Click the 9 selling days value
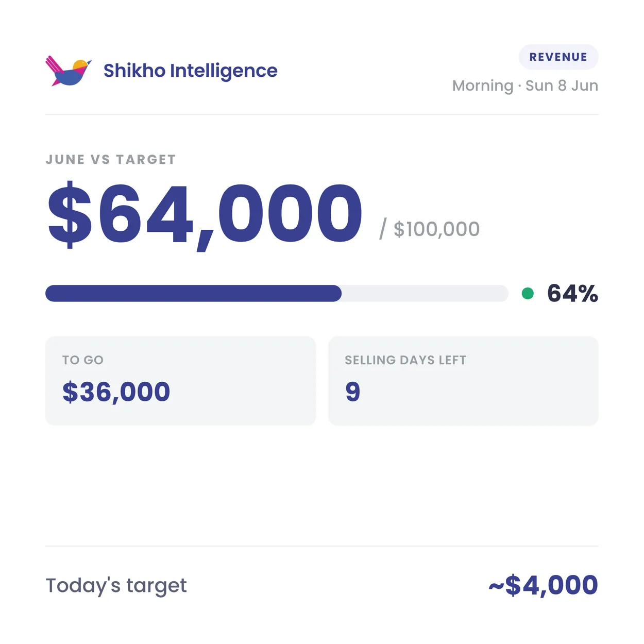Image resolution: width=644 pixels, height=644 pixels. [x=353, y=392]
